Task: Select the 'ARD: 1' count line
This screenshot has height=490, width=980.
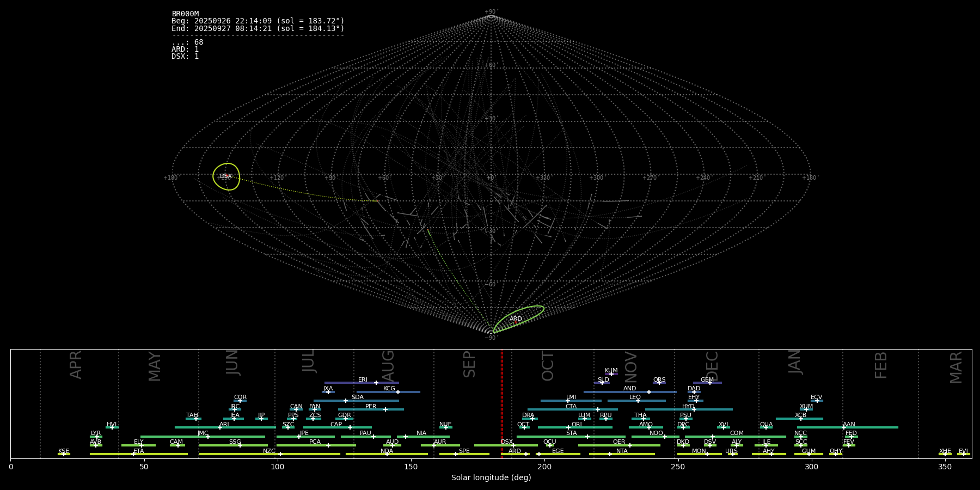Action: (185, 50)
